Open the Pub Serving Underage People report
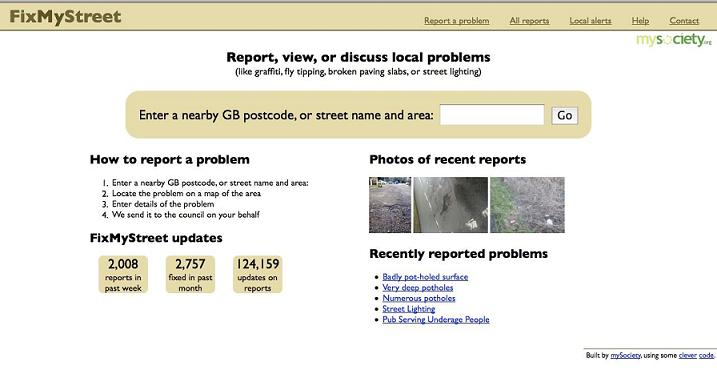 coord(436,319)
